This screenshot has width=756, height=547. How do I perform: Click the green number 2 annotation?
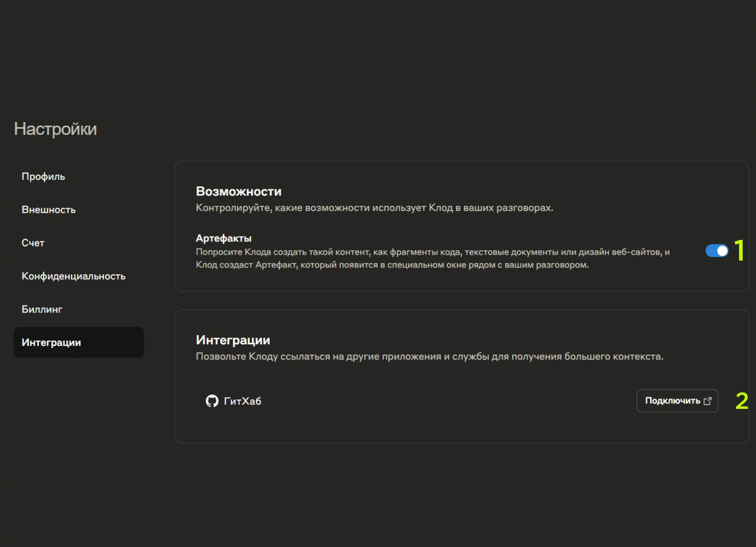click(x=741, y=401)
